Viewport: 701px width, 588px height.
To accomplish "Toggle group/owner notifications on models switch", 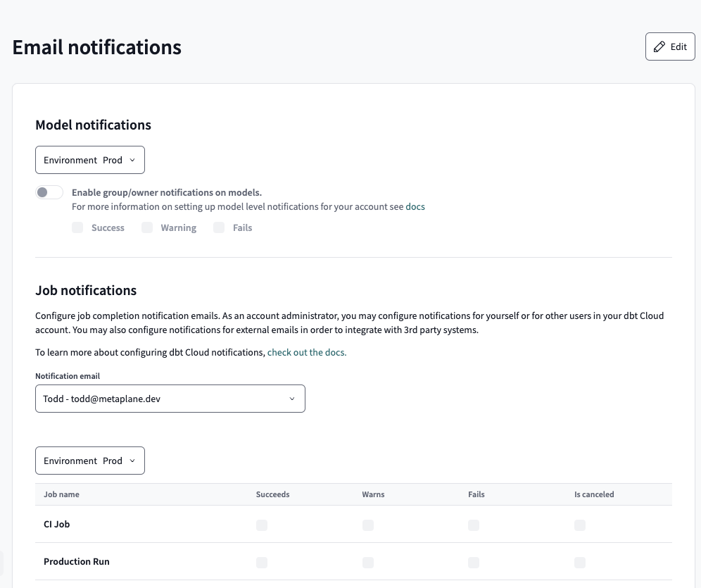I will (49, 192).
